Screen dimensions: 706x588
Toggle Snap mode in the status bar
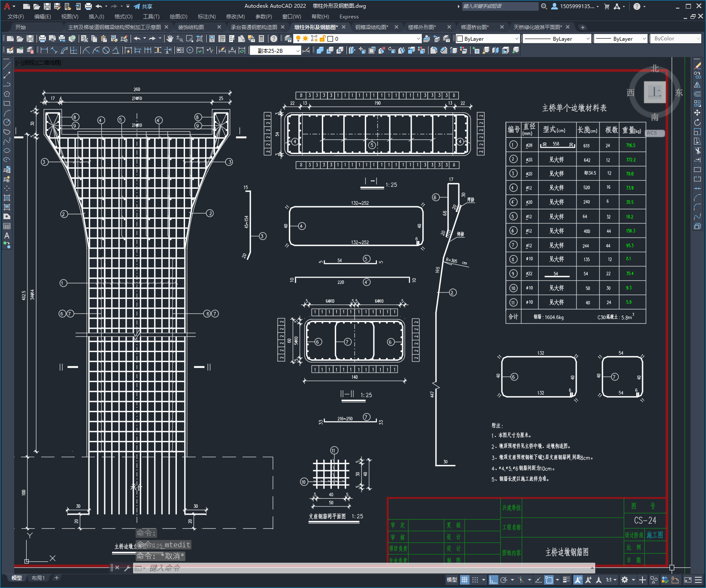[x=475, y=580]
